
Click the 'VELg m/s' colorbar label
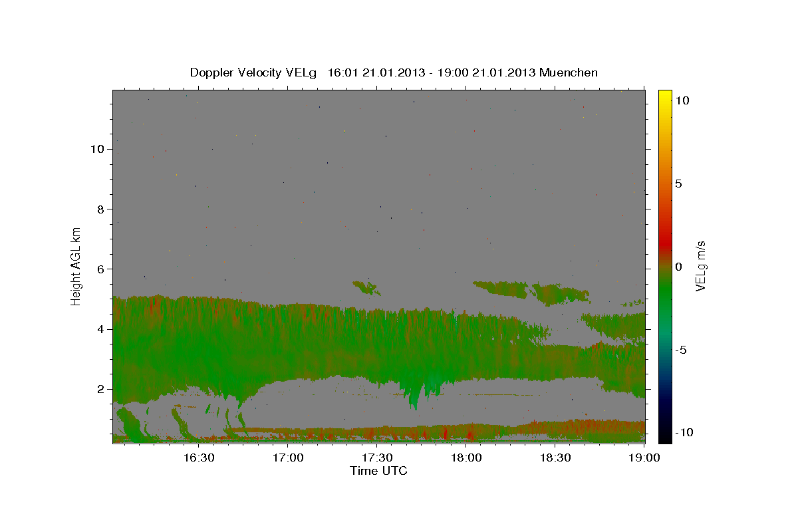point(700,267)
